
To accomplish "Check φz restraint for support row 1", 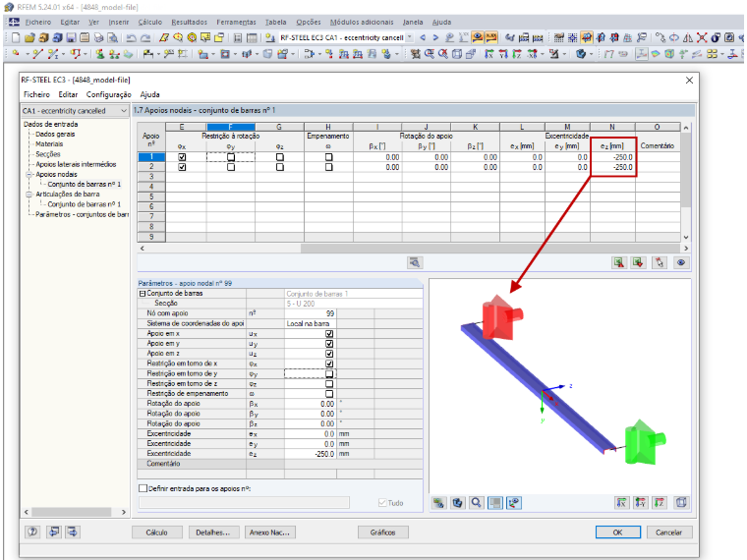I will tap(280, 157).
